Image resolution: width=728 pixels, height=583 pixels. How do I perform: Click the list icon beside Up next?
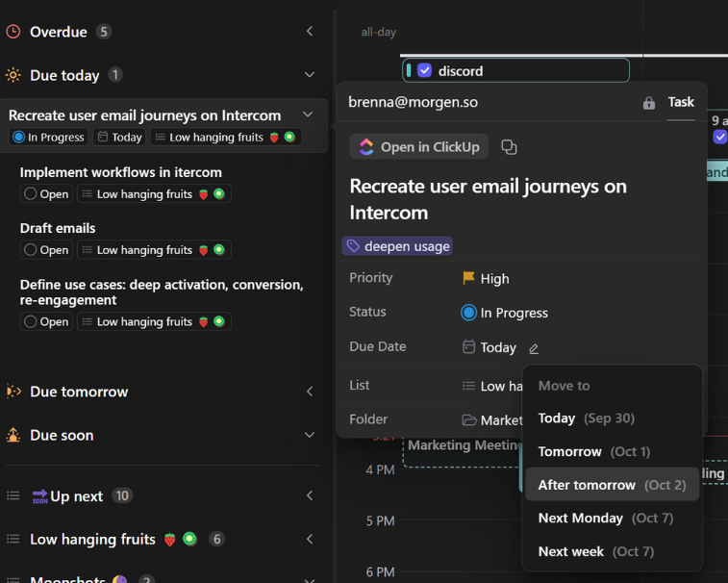(x=13, y=496)
